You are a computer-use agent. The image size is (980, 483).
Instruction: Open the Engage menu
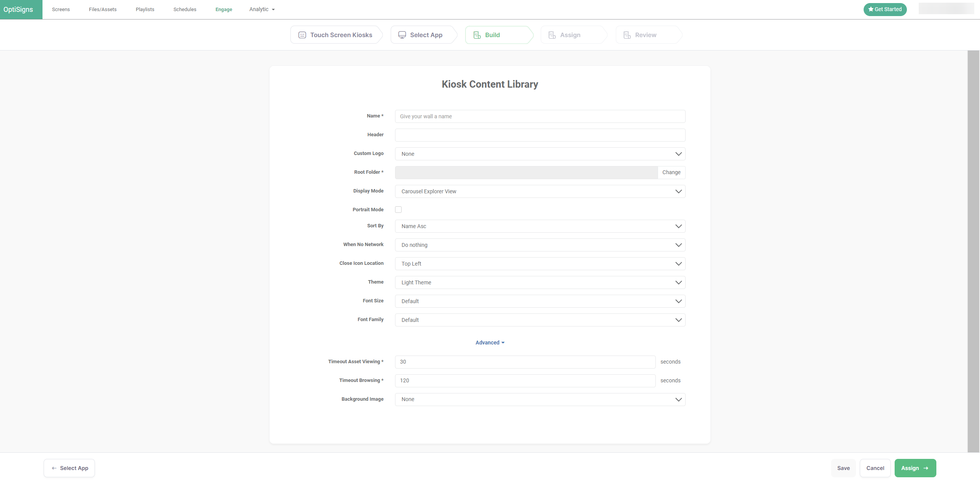point(224,9)
